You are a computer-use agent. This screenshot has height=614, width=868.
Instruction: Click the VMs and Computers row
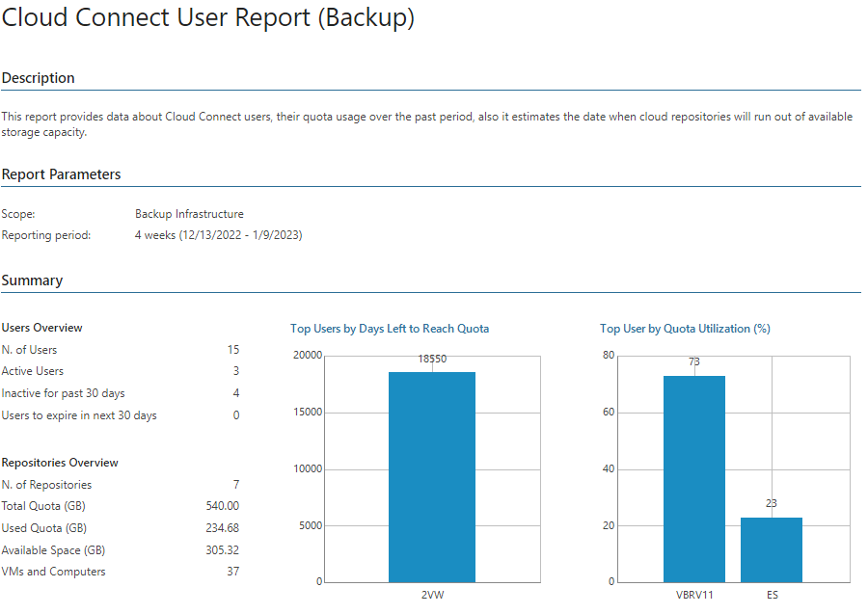coord(121,572)
